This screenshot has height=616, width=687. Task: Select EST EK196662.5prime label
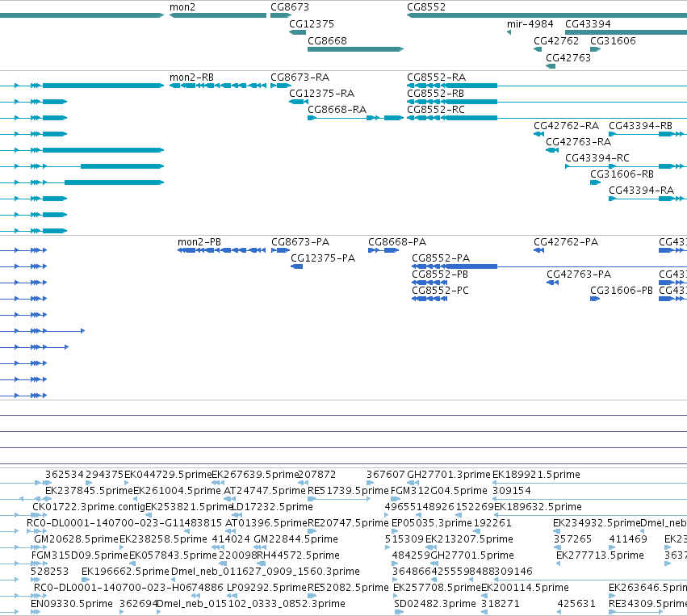pos(125,572)
